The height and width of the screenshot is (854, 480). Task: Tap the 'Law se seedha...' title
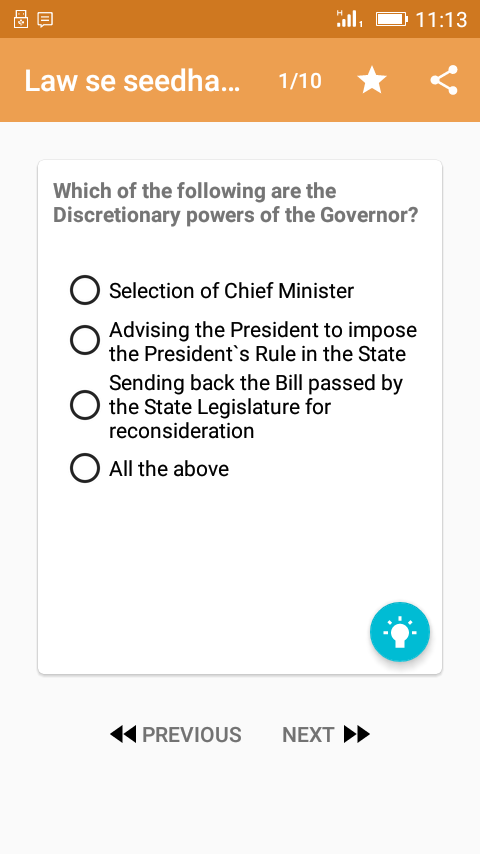coord(132,81)
